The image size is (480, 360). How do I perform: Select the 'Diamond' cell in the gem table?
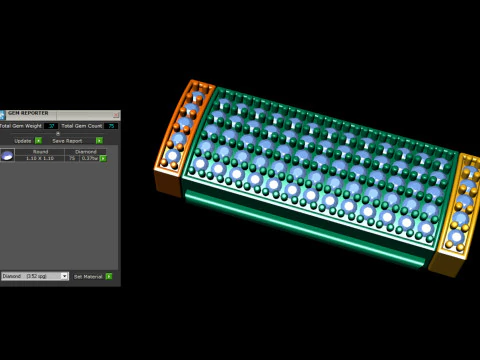click(86, 152)
